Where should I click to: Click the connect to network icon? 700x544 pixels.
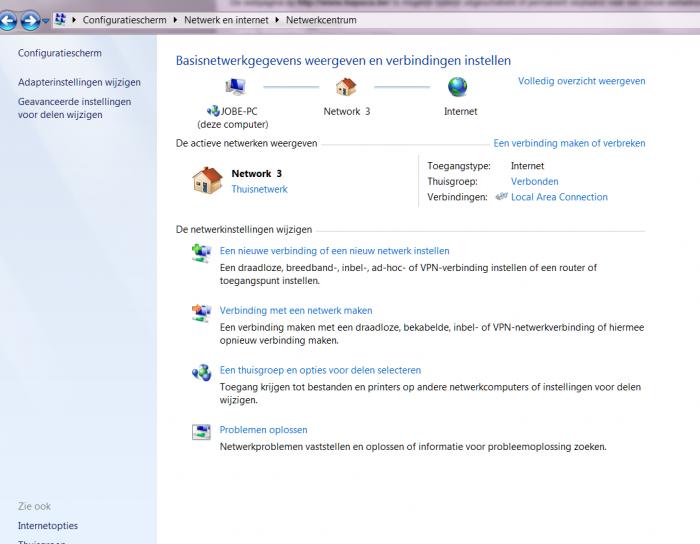tap(201, 313)
